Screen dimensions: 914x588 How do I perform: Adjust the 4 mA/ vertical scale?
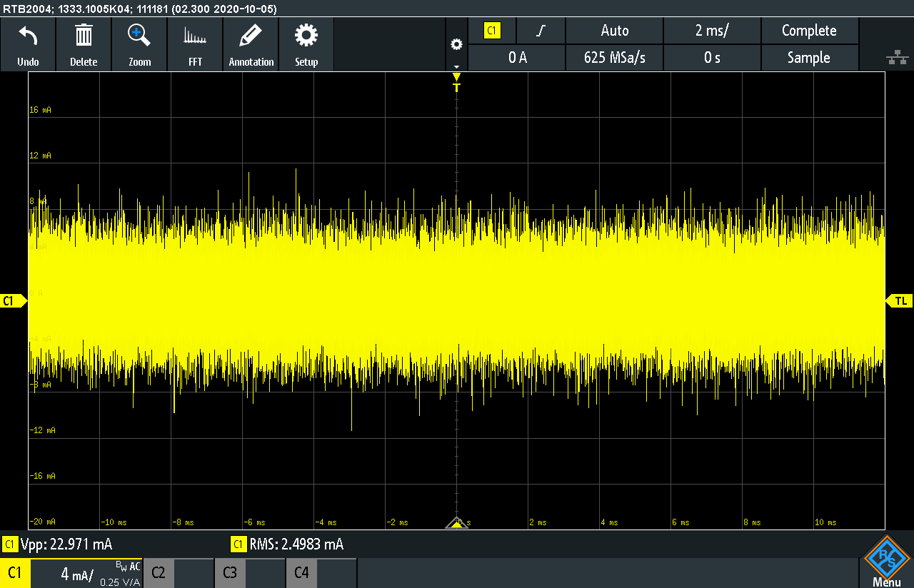click(x=77, y=574)
